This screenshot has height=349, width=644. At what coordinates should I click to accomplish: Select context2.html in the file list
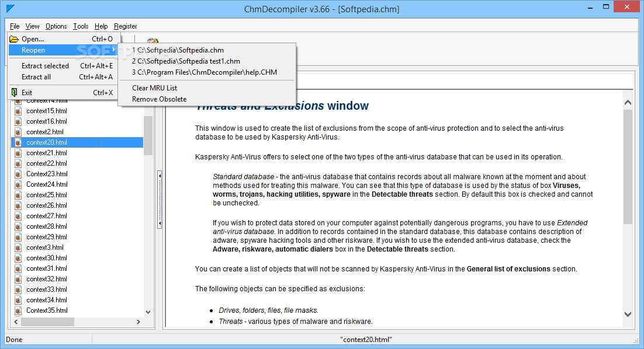[x=45, y=132]
